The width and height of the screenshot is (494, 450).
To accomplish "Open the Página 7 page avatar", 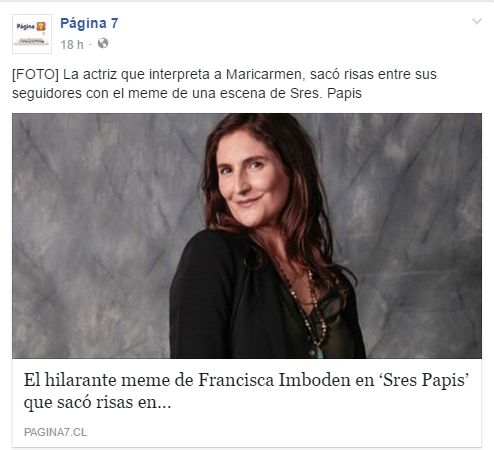I will click(32, 34).
